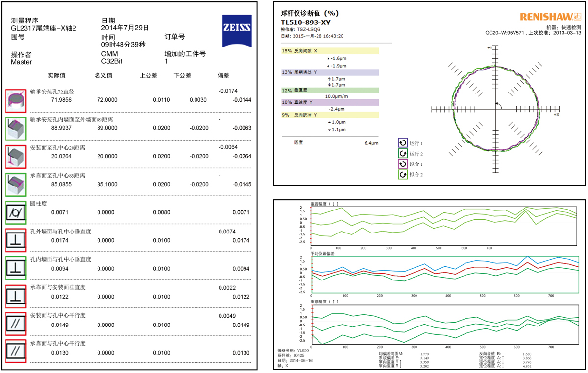588x373 pixels.
Task: Click the 平均位置偏差 chart title
Action: 324,254
